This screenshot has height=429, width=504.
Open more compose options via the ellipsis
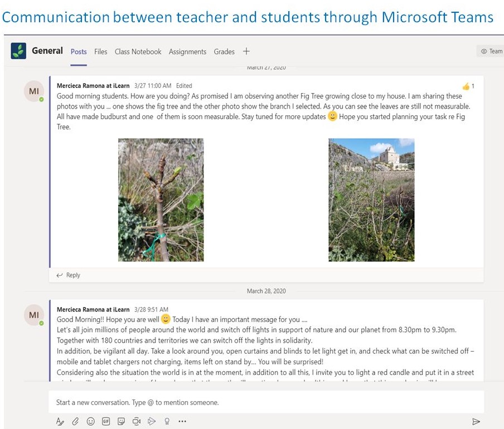point(182,422)
